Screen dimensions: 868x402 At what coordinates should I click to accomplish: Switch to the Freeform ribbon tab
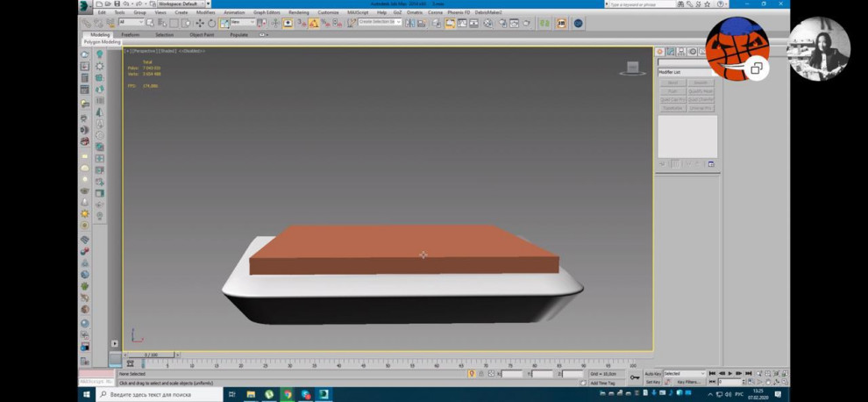tap(130, 34)
